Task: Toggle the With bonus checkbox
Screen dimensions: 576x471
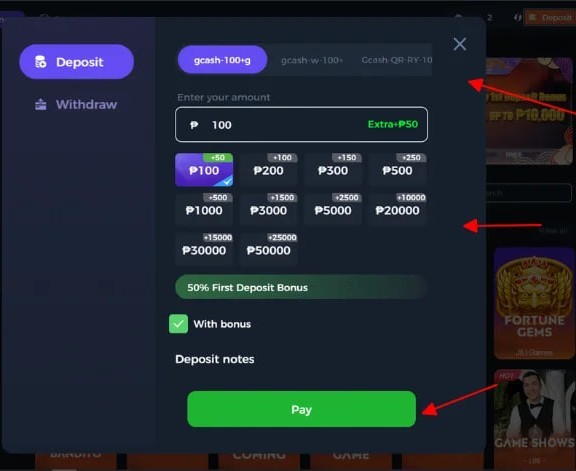Action: point(179,324)
